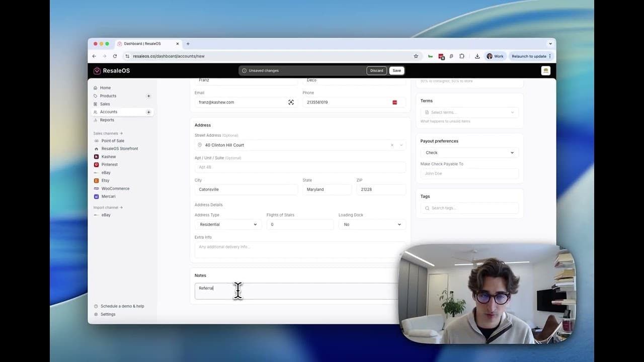Save the unsaved changes
This screenshot has height=362, width=644.
pos(396,70)
